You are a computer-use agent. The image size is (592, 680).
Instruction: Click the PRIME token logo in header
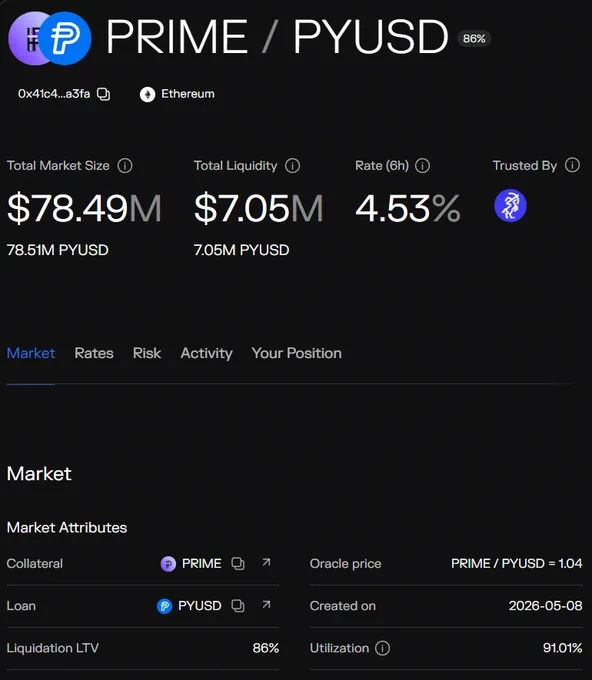(x=24, y=39)
